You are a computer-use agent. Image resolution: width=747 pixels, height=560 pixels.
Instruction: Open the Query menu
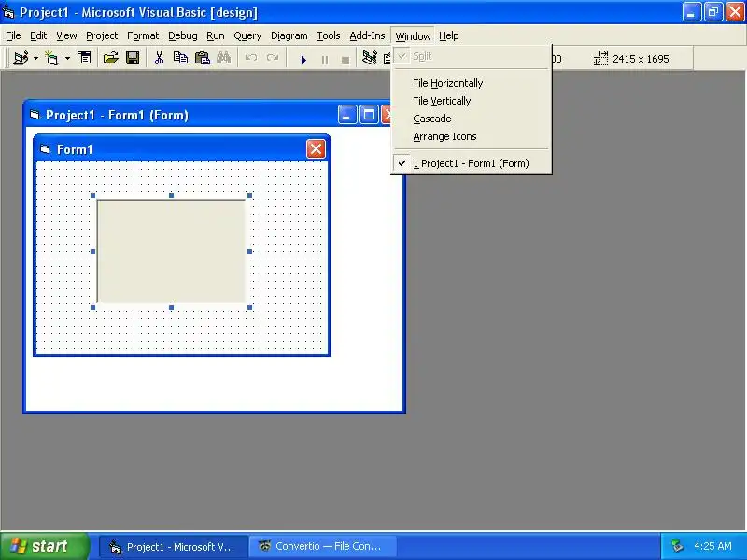(247, 35)
